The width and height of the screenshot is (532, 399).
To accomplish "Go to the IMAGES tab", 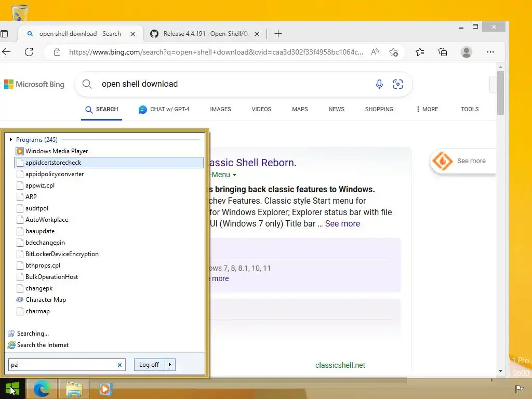I will pos(220,109).
